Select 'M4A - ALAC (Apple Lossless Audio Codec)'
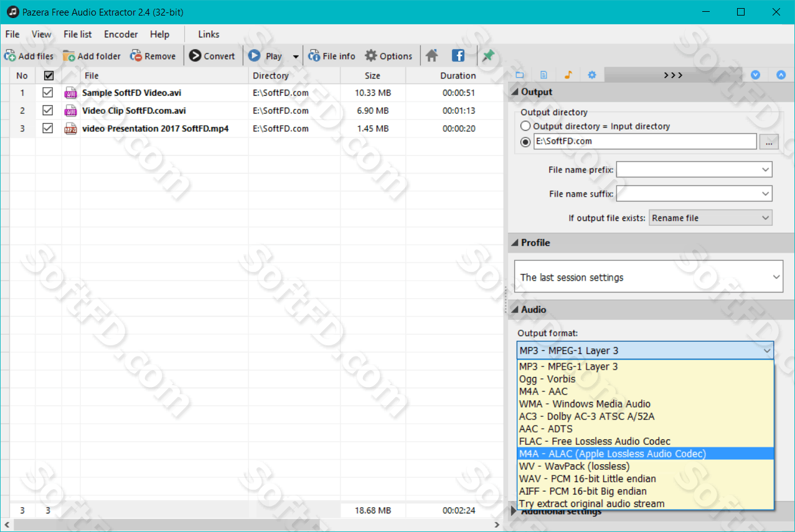 [x=645, y=454]
